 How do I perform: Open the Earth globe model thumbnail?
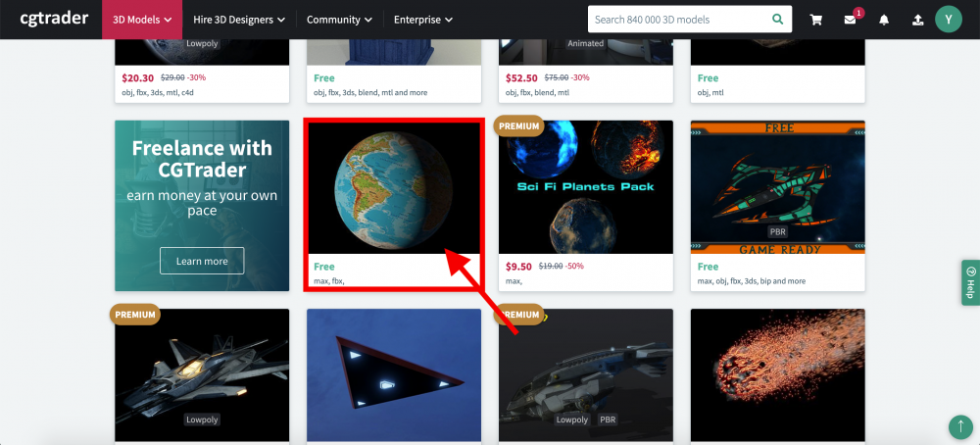click(x=394, y=188)
